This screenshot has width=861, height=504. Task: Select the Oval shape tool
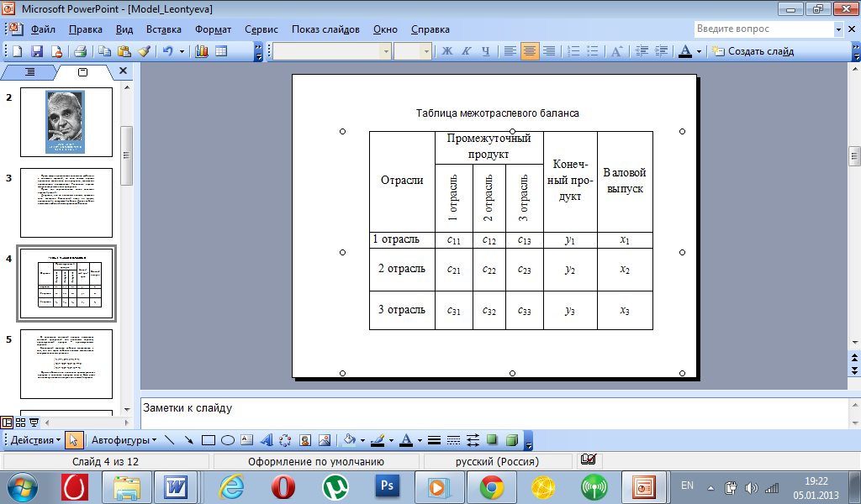[x=227, y=439]
